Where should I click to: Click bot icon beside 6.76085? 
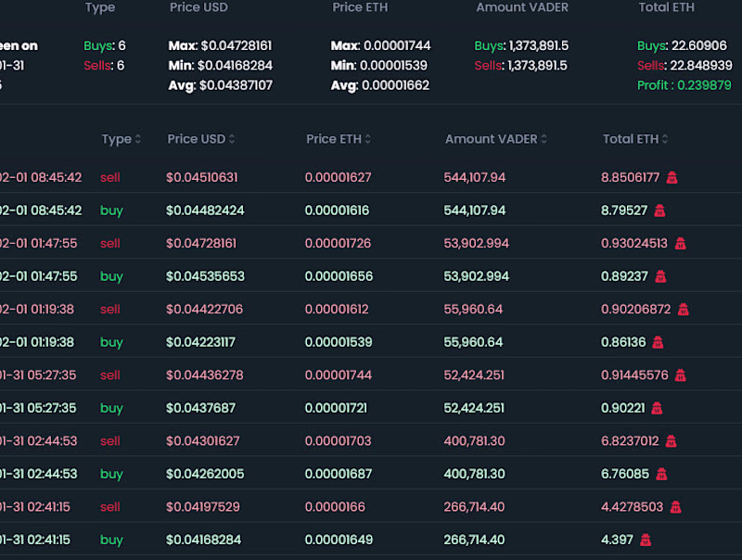click(x=661, y=474)
